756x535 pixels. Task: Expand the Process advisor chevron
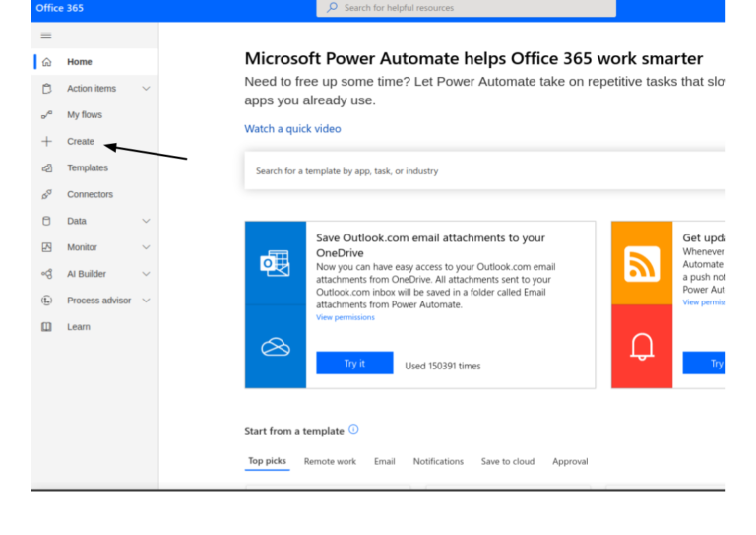click(x=146, y=301)
